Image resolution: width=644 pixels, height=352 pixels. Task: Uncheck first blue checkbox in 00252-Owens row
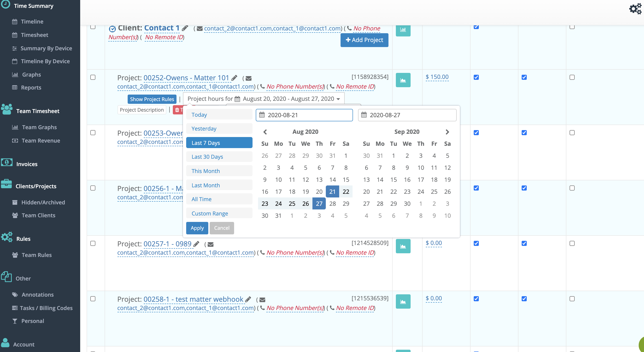coord(476,77)
